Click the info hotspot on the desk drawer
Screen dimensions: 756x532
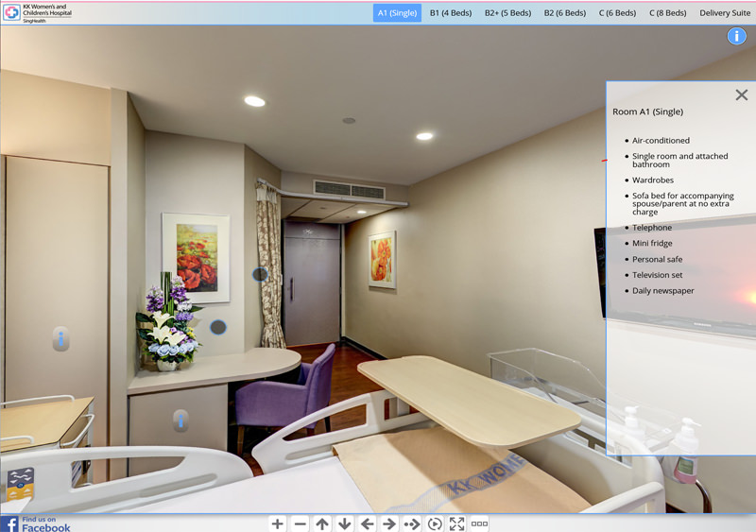tap(180, 420)
